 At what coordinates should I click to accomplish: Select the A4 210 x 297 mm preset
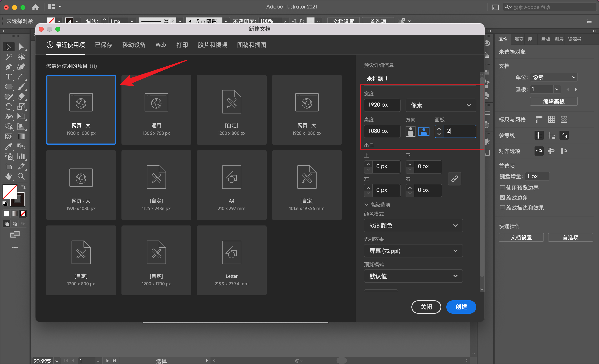click(x=231, y=185)
